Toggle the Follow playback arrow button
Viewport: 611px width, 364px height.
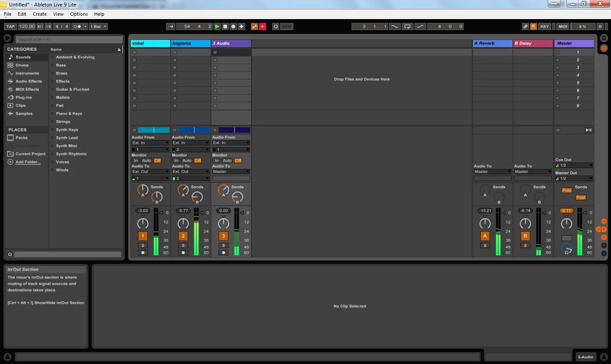point(170,26)
